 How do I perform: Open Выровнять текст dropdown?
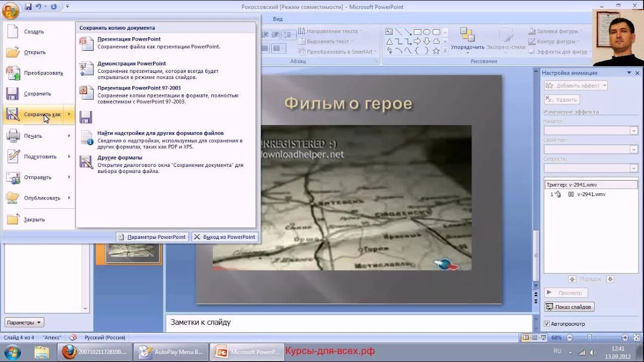point(327,41)
